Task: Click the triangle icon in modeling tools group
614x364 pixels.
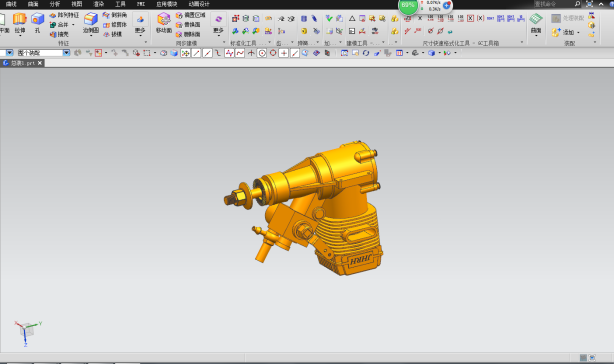Action: tap(352, 18)
